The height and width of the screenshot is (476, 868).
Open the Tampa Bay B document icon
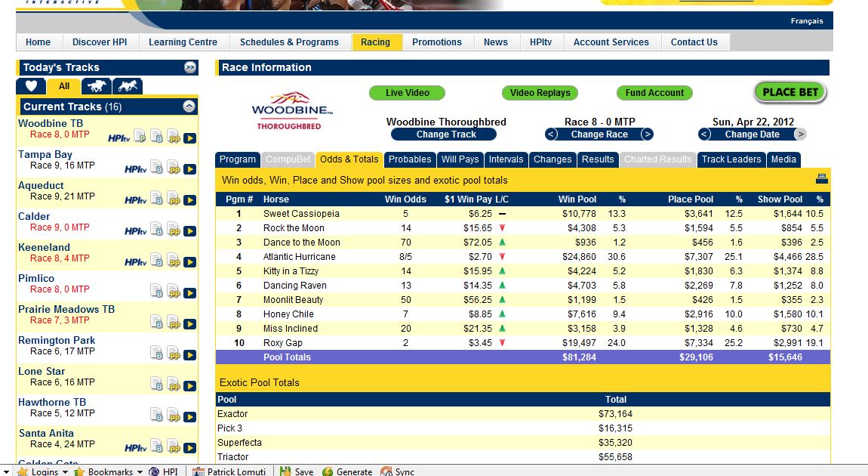point(157,167)
